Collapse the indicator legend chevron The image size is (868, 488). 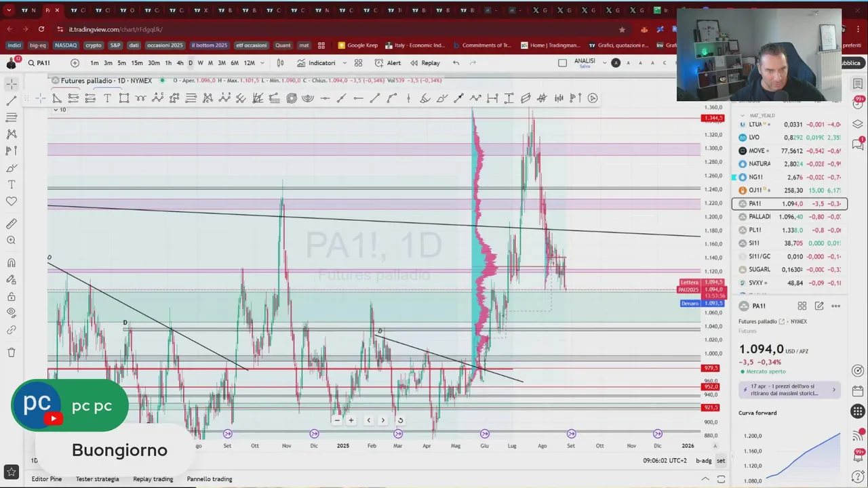(x=56, y=109)
